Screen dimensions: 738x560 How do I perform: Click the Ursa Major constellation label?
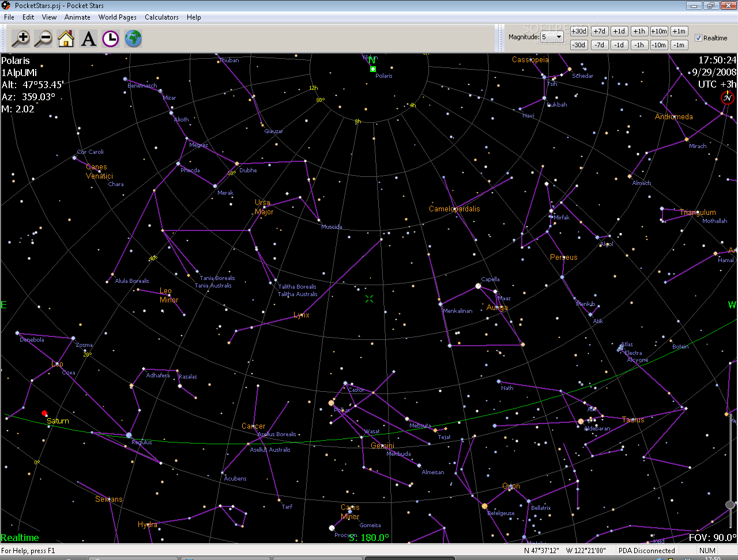pyautogui.click(x=264, y=207)
